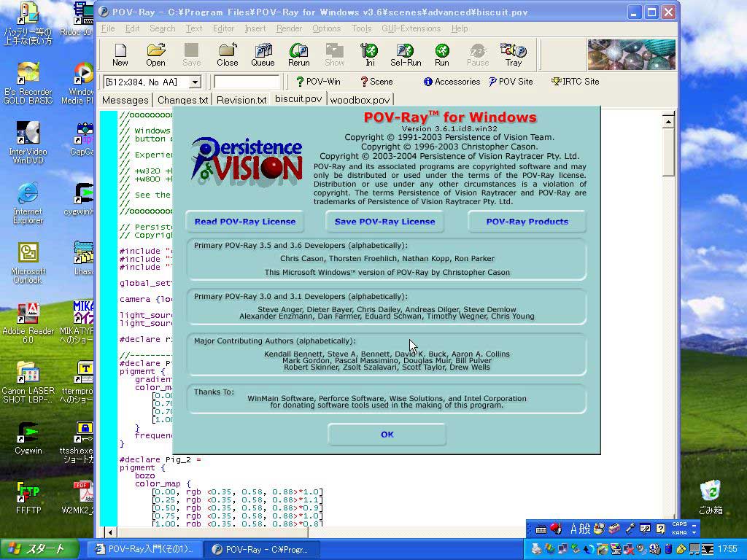Click the command line input field
The height and width of the screenshot is (560, 747).
[x=247, y=82]
